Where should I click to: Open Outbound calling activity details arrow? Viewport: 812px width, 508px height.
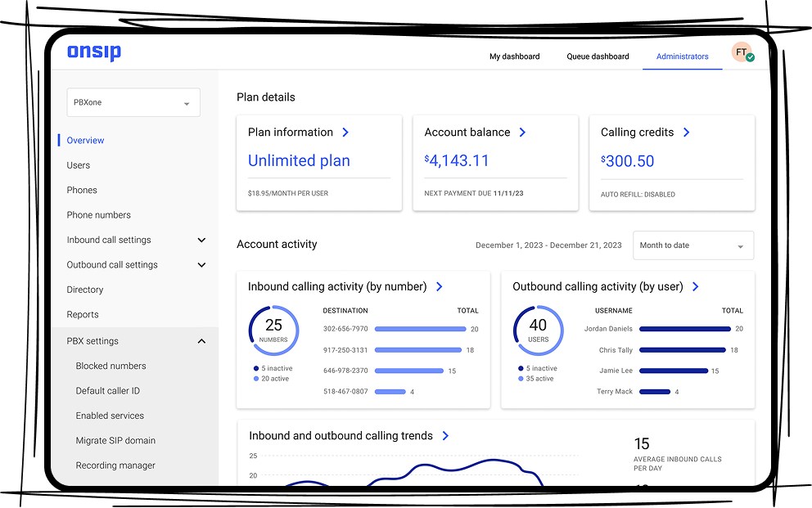pos(695,287)
